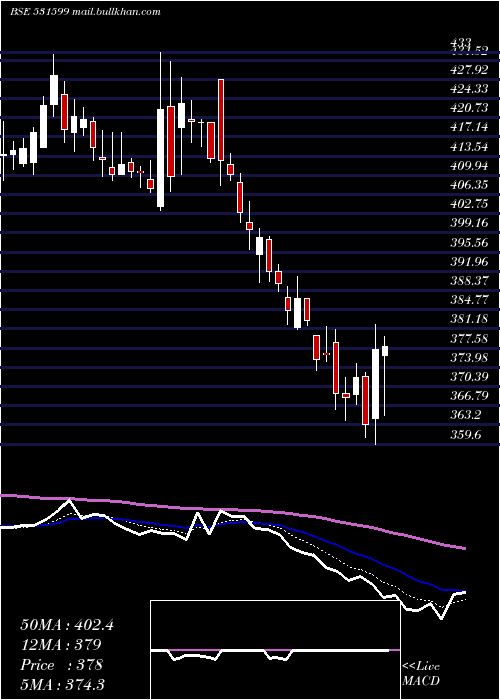Select the 391.96 price axis label
This screenshot has width=500, height=700.
(x=469, y=262)
